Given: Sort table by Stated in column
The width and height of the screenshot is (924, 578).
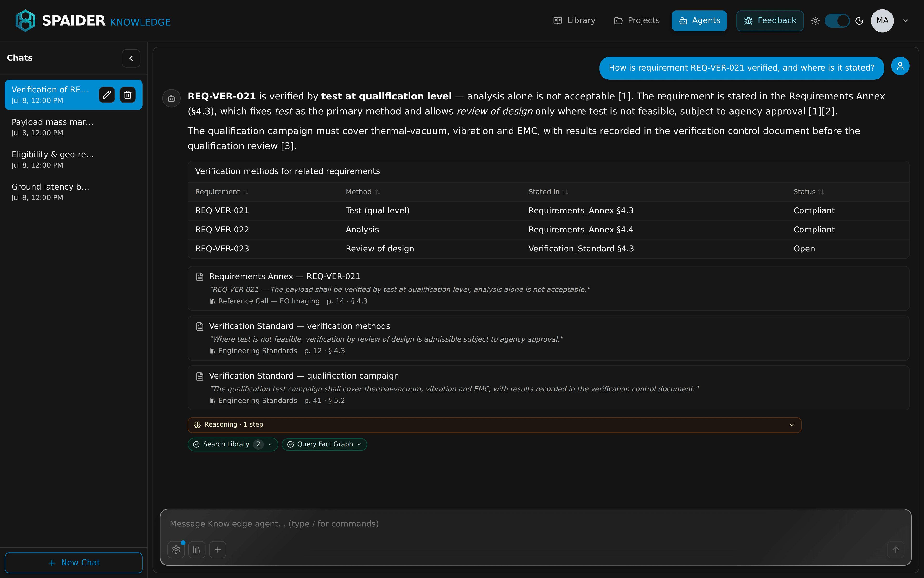Looking at the screenshot, I should [x=548, y=192].
